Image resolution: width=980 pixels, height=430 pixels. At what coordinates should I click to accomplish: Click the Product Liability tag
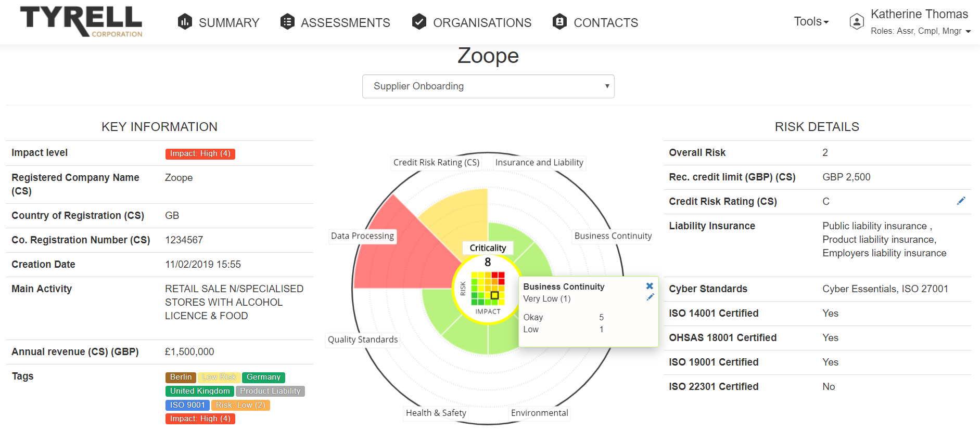point(270,391)
